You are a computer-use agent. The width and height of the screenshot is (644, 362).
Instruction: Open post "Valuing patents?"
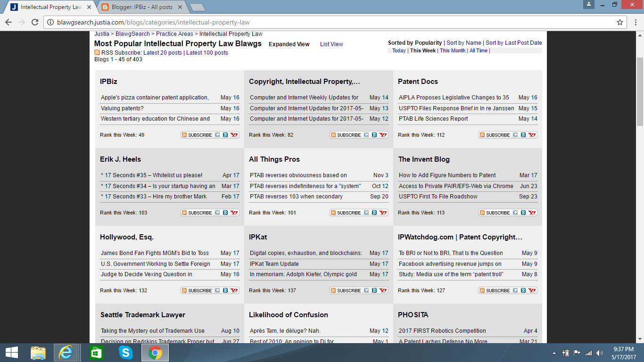click(122, 108)
